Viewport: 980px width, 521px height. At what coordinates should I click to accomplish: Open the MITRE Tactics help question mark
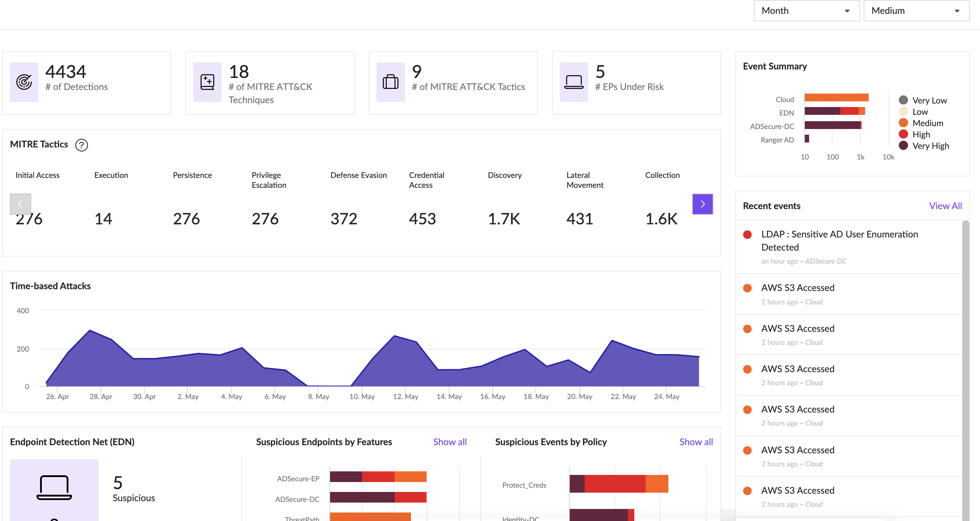point(82,145)
